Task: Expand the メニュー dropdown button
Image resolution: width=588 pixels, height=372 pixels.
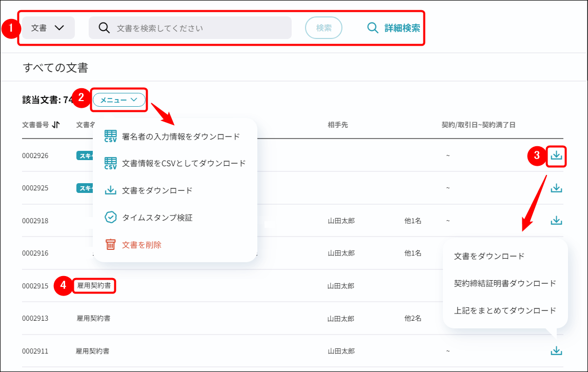Action: [x=119, y=100]
